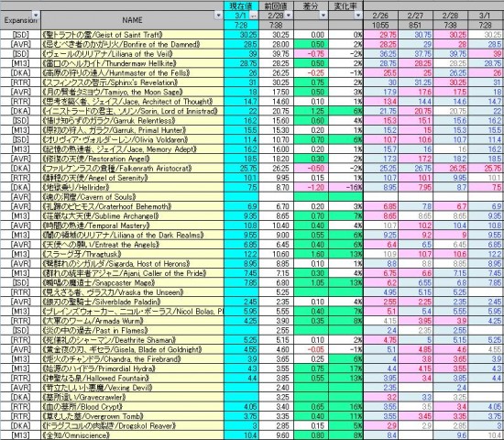Select the Hallowed Fountain name cell
Viewport: 504px width, 440px height.
[x=132, y=379]
